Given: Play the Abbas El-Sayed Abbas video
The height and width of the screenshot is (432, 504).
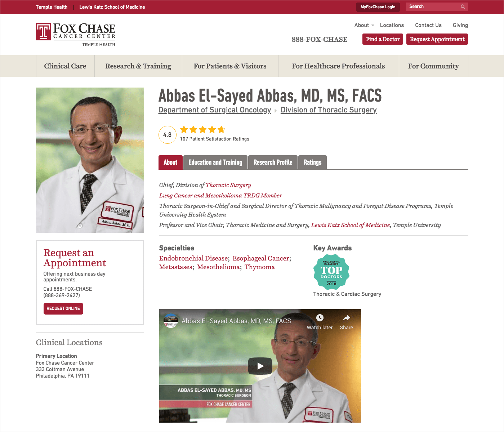Looking at the screenshot, I should [x=260, y=366].
